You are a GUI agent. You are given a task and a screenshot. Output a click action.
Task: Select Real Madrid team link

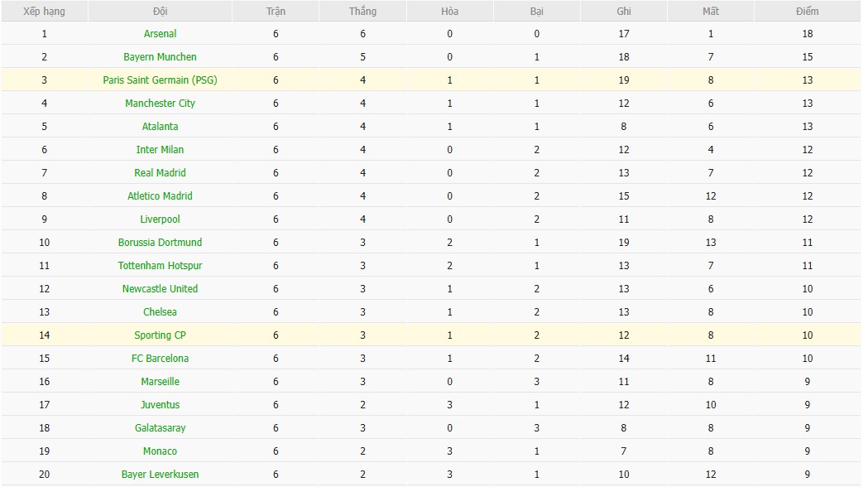coord(160,173)
